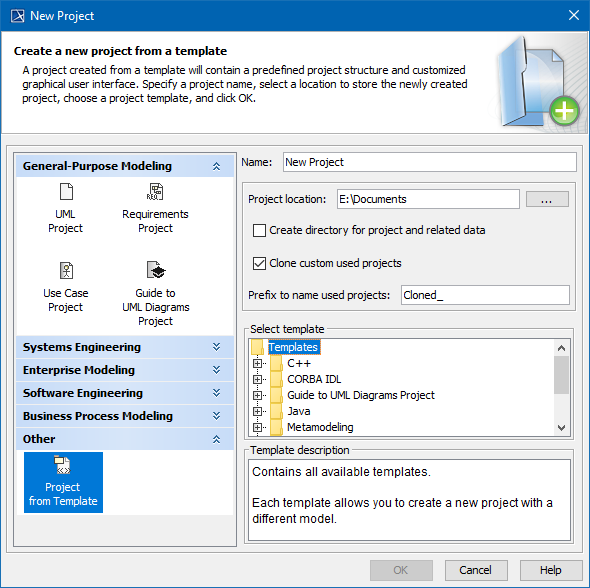Image resolution: width=590 pixels, height=588 pixels.
Task: Browse project location with the ... button
Action: tap(547, 199)
